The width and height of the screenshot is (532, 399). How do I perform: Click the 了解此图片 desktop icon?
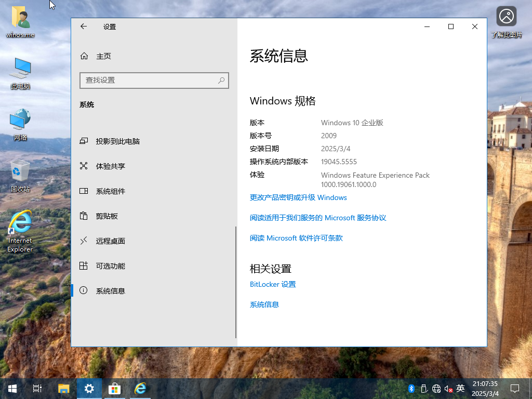coord(507,21)
